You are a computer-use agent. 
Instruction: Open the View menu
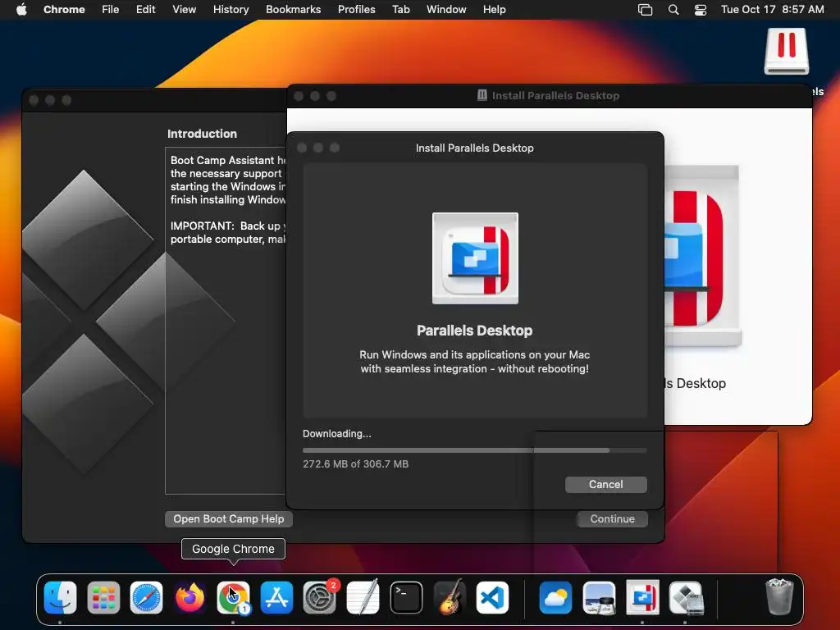click(184, 9)
